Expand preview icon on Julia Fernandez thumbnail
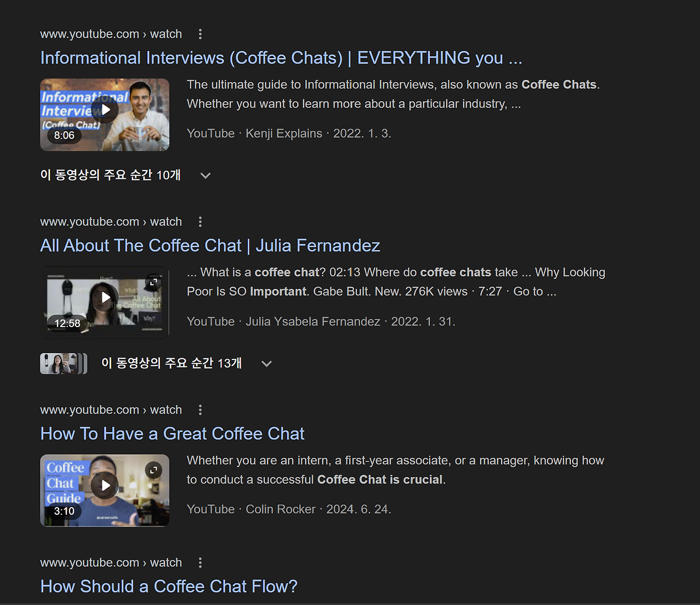Image resolution: width=700 pixels, height=605 pixels. click(154, 282)
